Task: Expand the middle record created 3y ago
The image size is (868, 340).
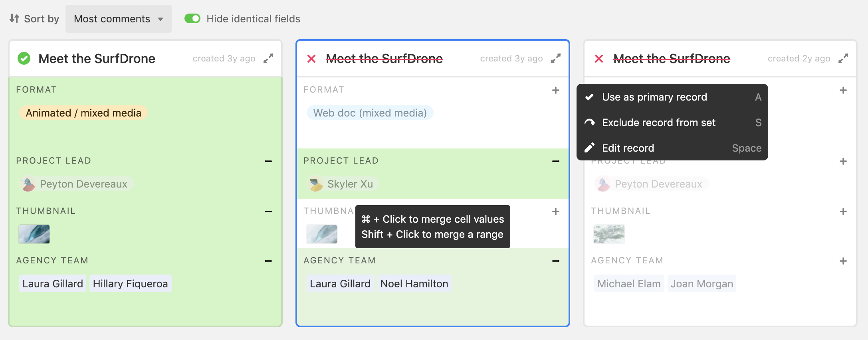Action: pos(556,59)
